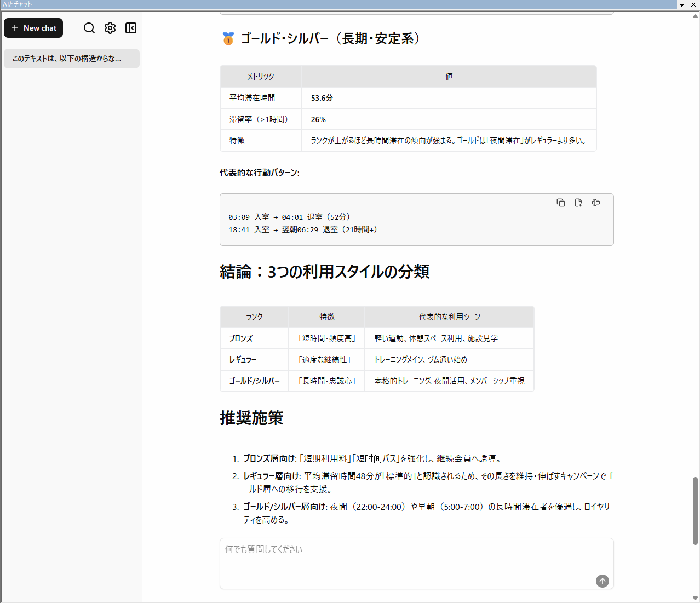This screenshot has height=603, width=700.
Task: Click the ランク column header
Action: (254, 317)
